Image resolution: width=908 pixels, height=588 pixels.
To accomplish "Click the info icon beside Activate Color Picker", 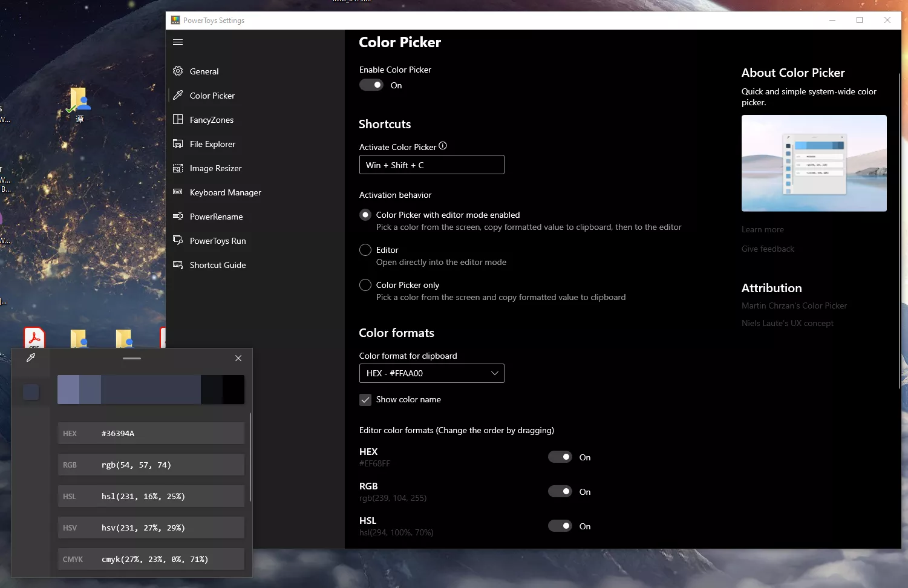I will (x=443, y=146).
